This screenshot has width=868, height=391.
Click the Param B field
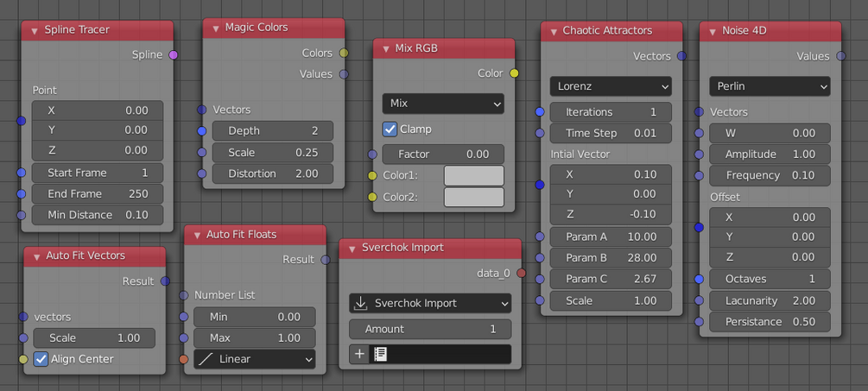[611, 258]
